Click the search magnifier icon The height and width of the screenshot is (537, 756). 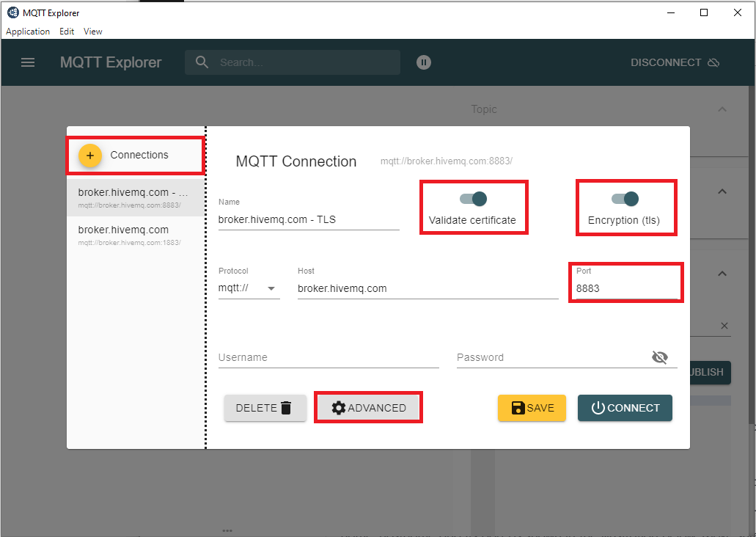(x=202, y=62)
